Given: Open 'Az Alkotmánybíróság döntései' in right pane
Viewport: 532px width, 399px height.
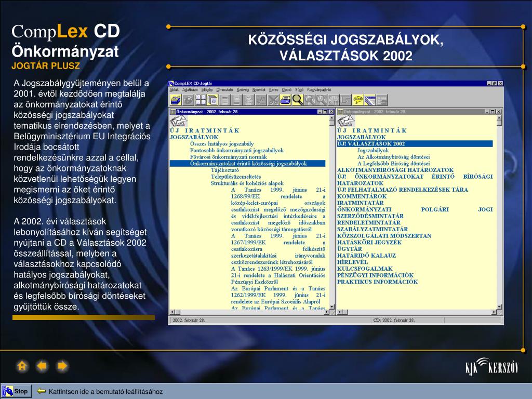Looking at the screenshot, I should point(394,157).
